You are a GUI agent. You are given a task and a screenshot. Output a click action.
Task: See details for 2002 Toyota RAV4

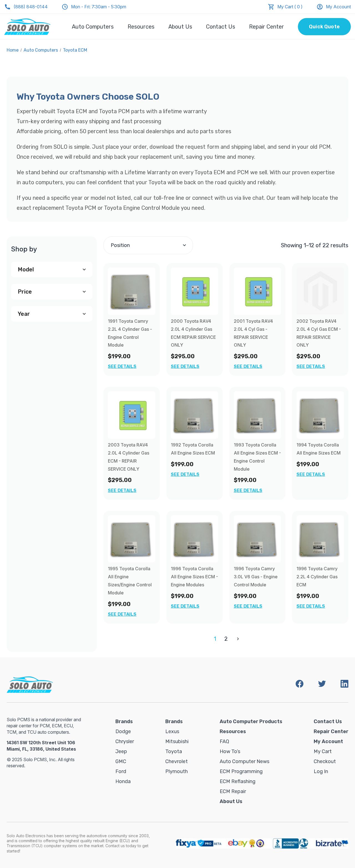click(x=311, y=366)
